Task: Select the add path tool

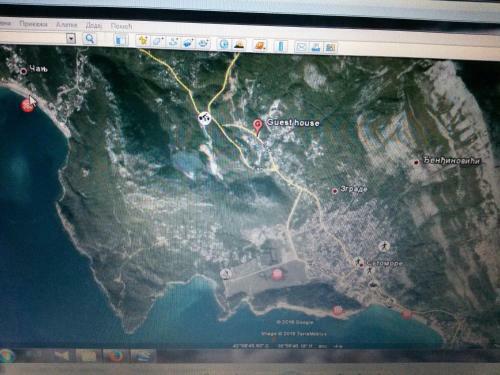Action: [173, 42]
